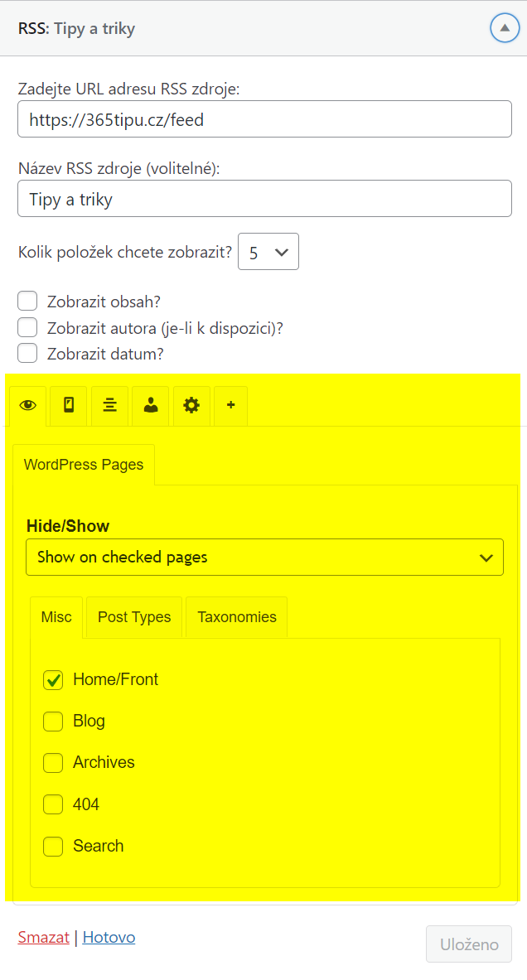Switch to the Taxonomies tab
527x980 pixels.
[237, 617]
